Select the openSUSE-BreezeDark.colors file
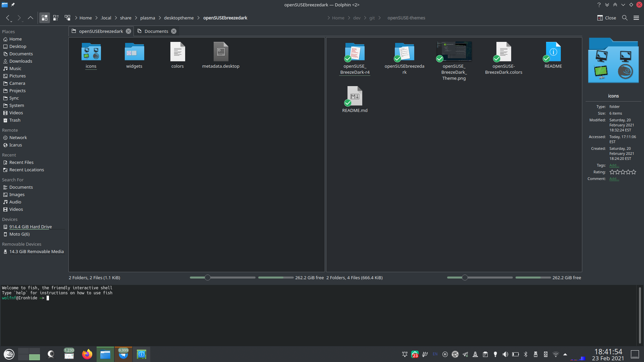Viewport: 644px width, 362px height. [503, 58]
